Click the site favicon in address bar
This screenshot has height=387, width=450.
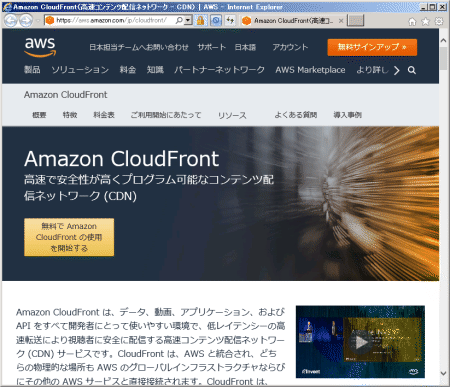point(50,20)
